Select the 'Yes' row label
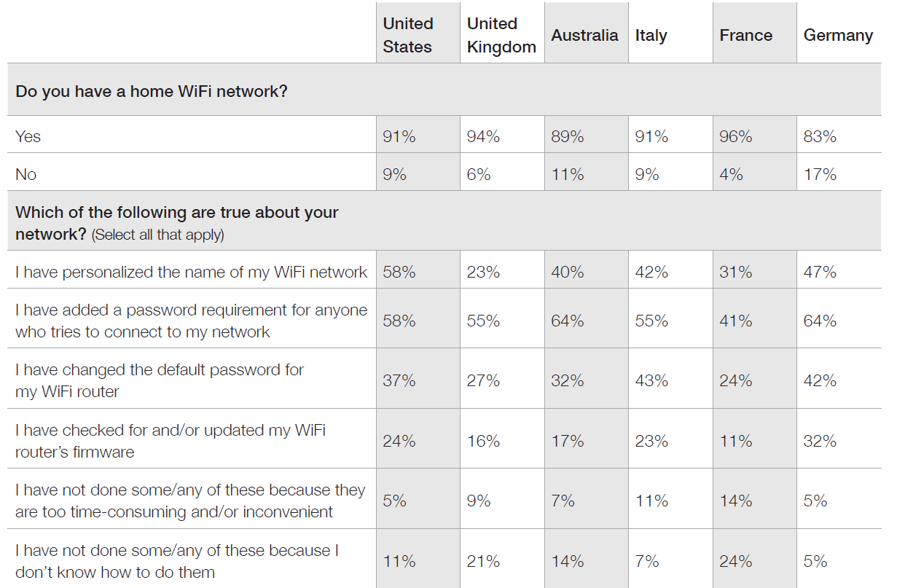 point(28,136)
